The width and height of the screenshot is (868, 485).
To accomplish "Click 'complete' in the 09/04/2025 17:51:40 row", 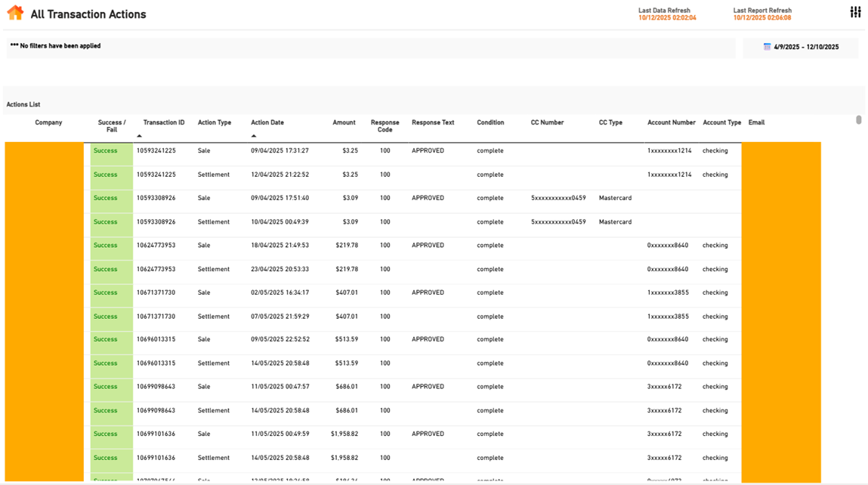I will pyautogui.click(x=490, y=198).
